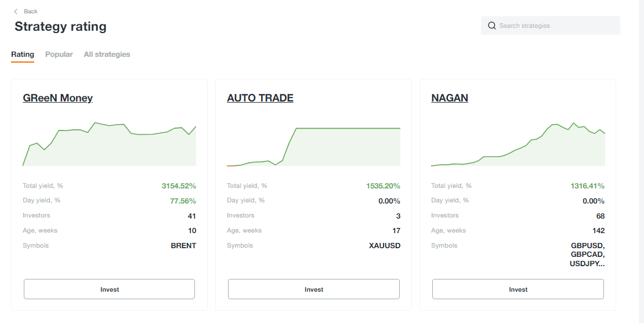644x323 pixels.
Task: Click the GReeN Money yield chart
Action: (x=109, y=144)
